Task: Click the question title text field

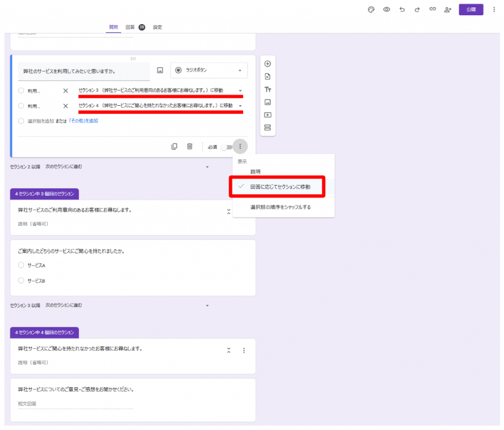Action: tap(84, 71)
